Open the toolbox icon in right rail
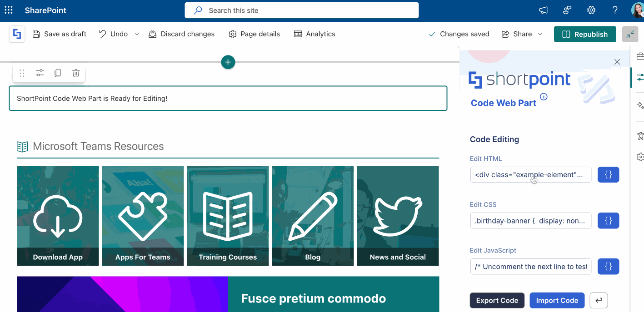Image resolution: width=644 pixels, height=312 pixels. pyautogui.click(x=640, y=56)
